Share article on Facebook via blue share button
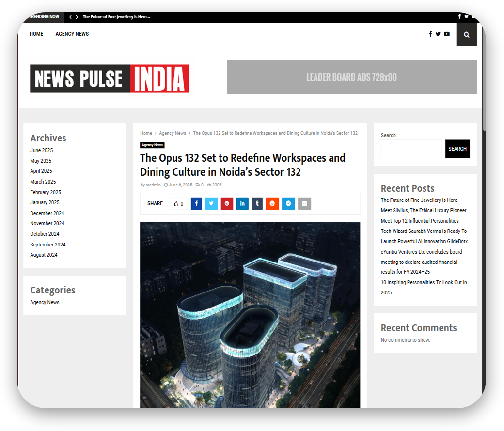 pos(196,204)
